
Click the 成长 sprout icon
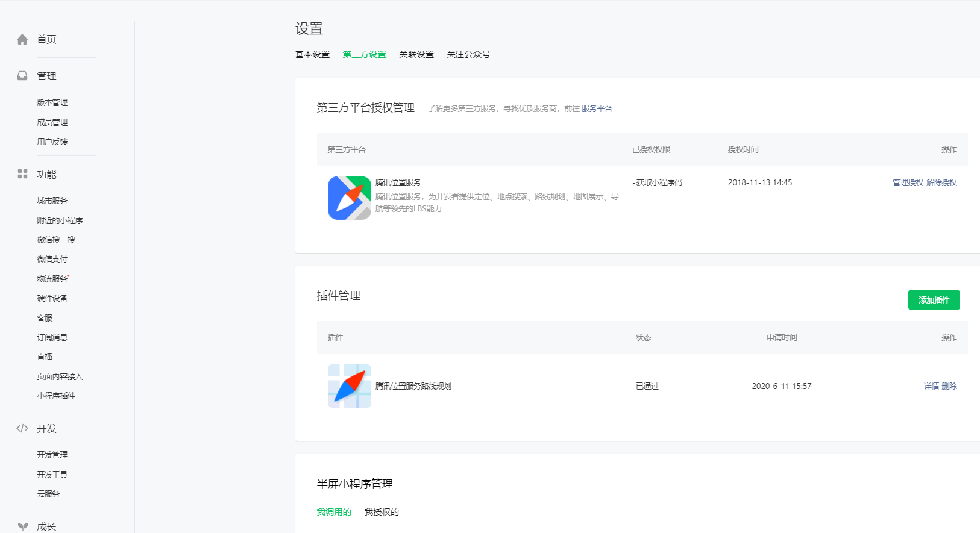point(22,526)
